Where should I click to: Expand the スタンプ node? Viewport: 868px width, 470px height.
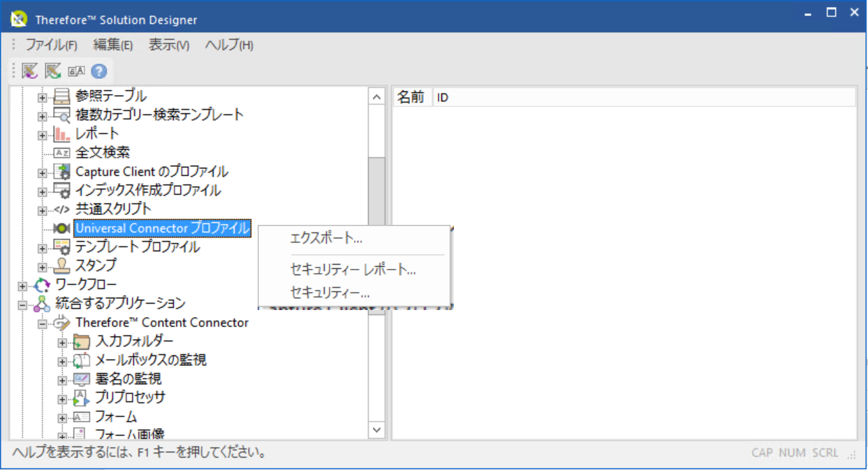click(x=42, y=267)
